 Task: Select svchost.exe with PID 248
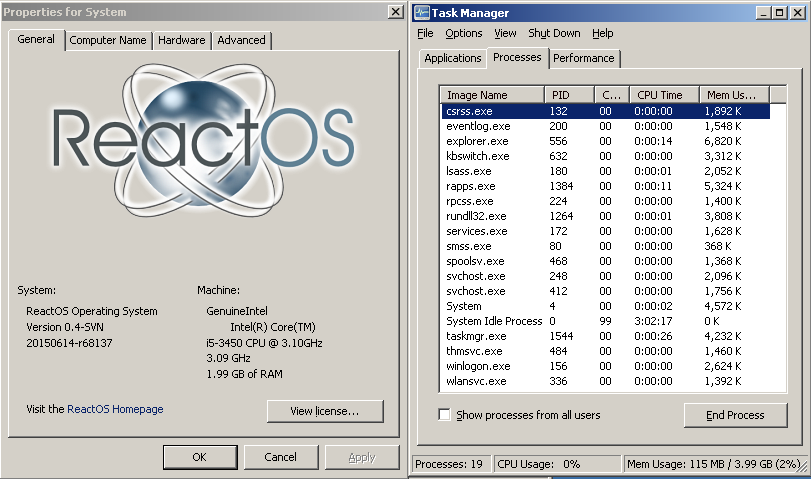pos(606,276)
